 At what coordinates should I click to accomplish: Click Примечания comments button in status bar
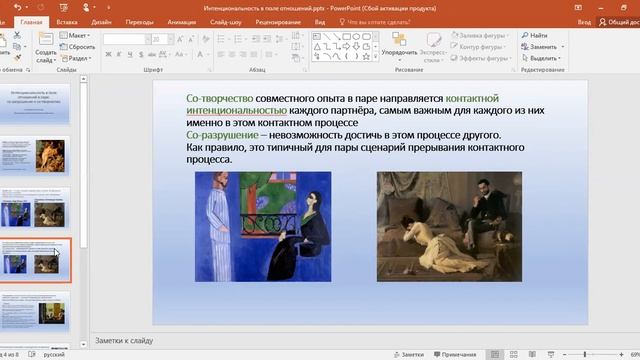point(455,355)
